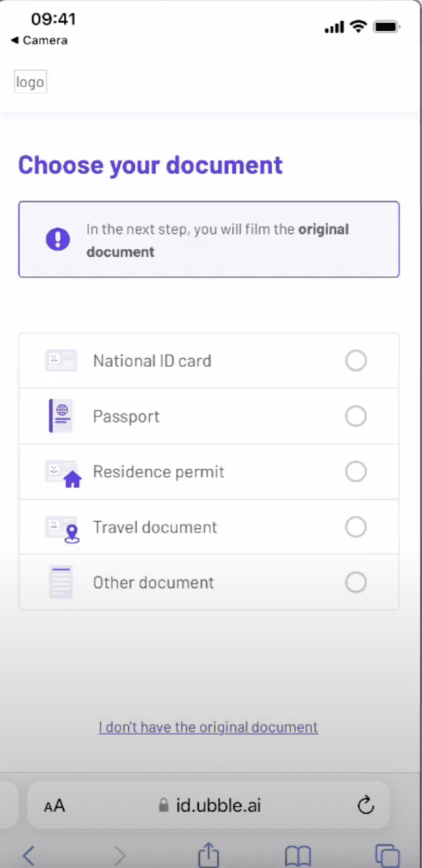The height and width of the screenshot is (868, 422).
Task: Click the Other document page icon
Action: 61,582
